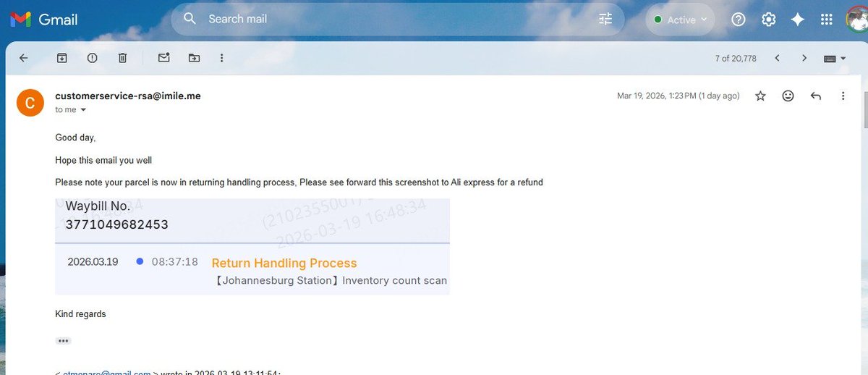Show trimmed content ellipsis
The image size is (868, 375).
(63, 340)
